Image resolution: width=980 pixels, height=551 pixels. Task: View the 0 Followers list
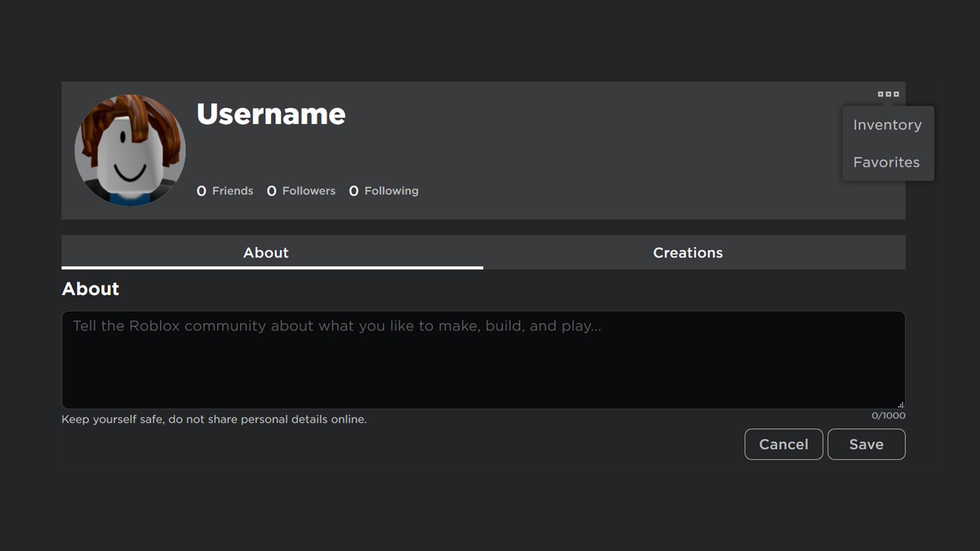pos(301,191)
